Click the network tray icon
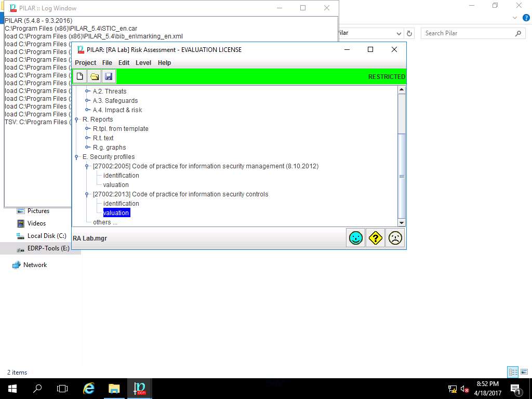The image size is (532, 399). 453,389
